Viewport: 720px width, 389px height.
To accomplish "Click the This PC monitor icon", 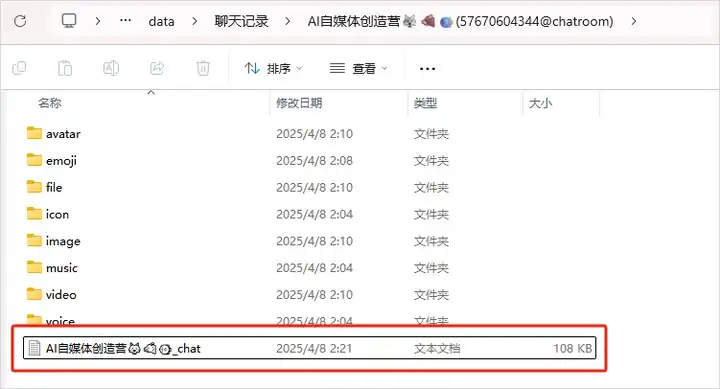I will point(69,21).
